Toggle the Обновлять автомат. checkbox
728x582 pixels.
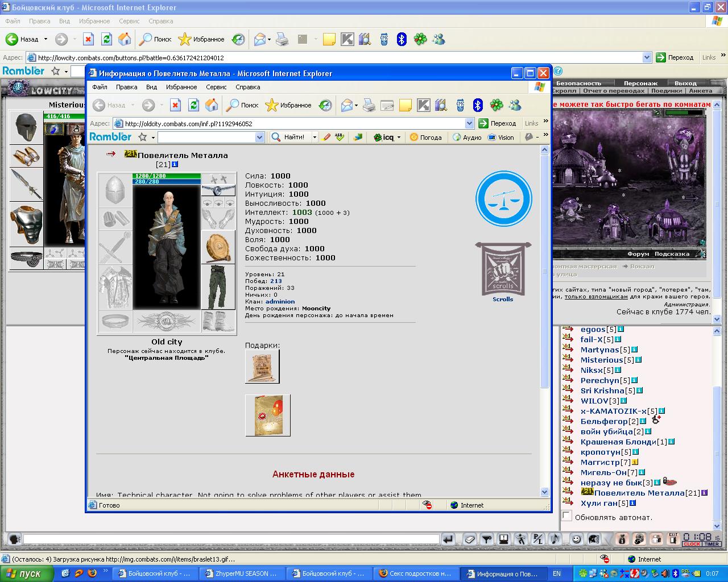tap(566, 516)
